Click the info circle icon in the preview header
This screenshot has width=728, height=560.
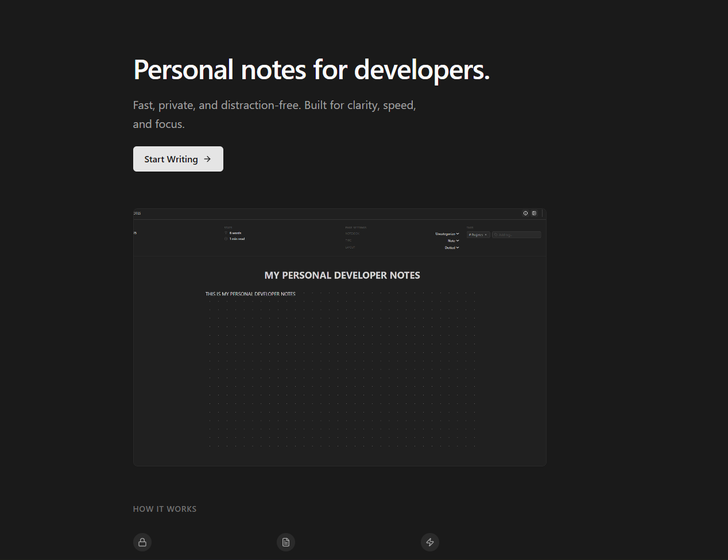525,213
